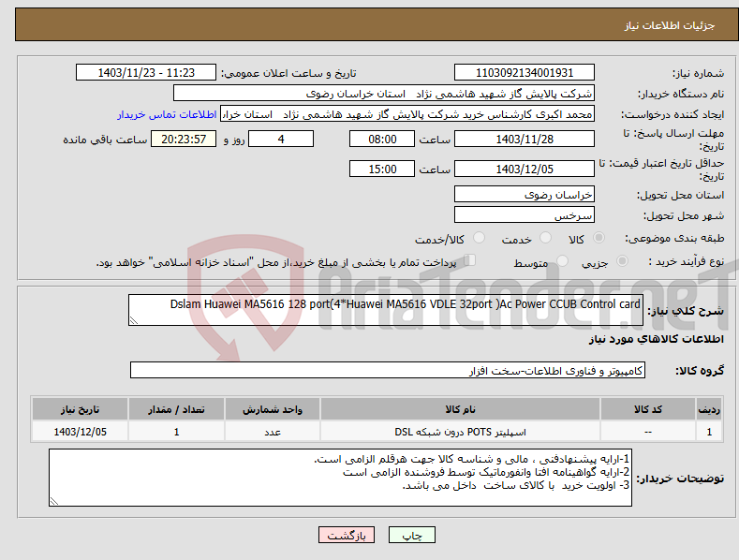Click the quantity cell showing 1
The height and width of the screenshot is (560, 739).
point(176,432)
